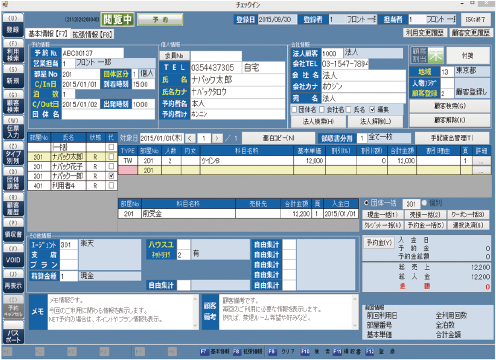This screenshot has height=360, width=496.
Task: Select the 団体一括 radio button
Action: [x=367, y=203]
